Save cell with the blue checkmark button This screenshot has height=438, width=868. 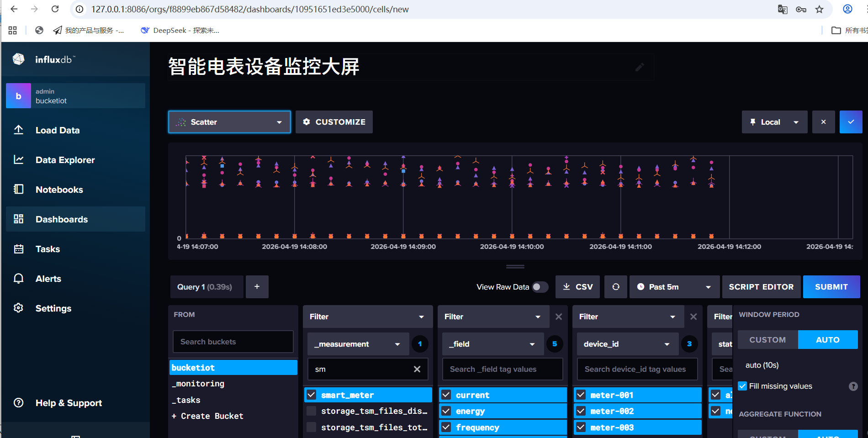(x=851, y=122)
